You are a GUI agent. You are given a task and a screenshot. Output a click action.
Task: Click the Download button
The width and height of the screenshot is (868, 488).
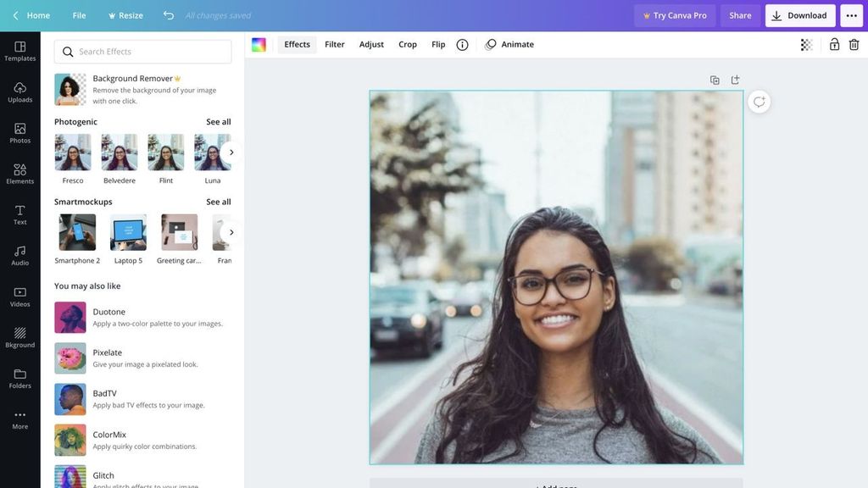tap(800, 14)
